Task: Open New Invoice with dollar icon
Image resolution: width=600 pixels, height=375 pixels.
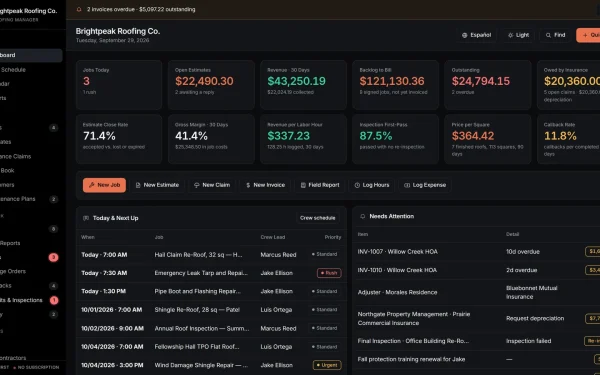Action: (x=265, y=185)
